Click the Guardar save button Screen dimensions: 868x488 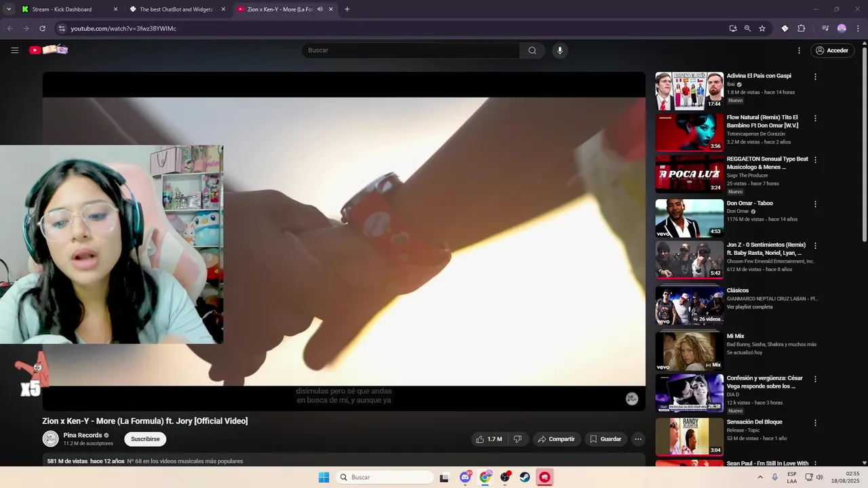605,439
